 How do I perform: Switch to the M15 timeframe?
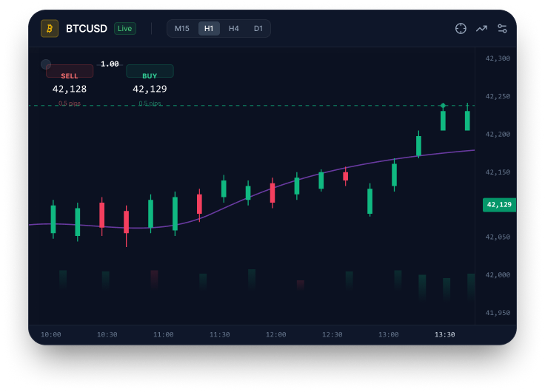[x=182, y=28]
